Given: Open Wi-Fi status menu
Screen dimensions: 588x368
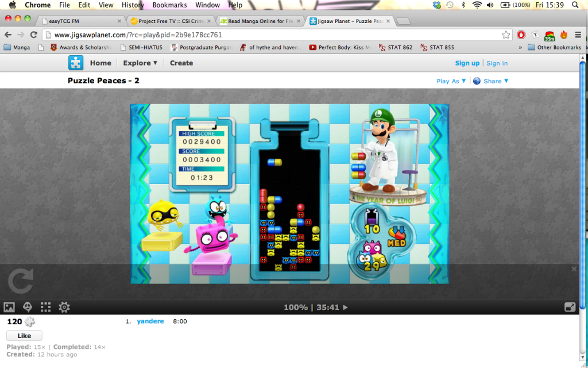Looking at the screenshot, I should pos(477,5).
